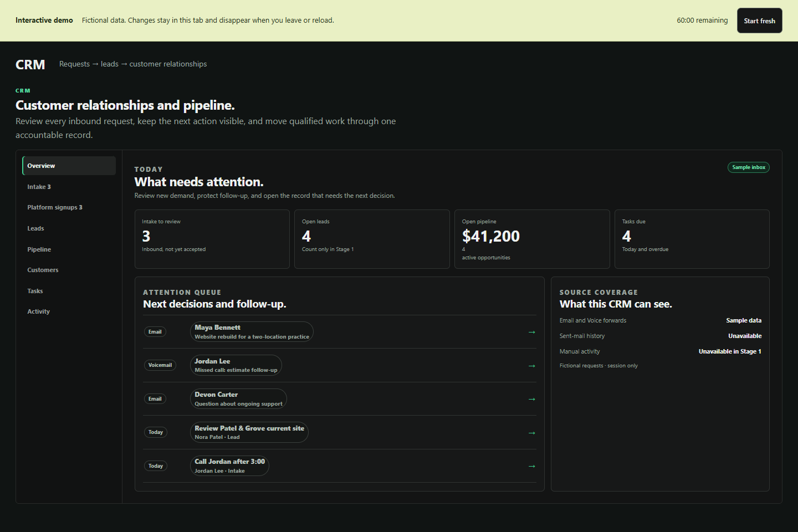Click Customer relationships and pipeline heading
Viewport: 798px width, 532px height.
point(125,105)
